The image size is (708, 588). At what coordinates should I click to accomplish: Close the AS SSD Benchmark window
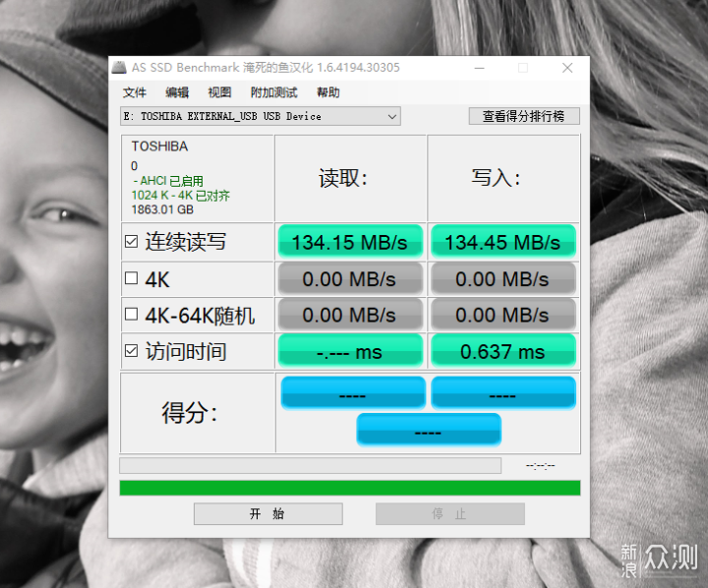click(x=567, y=68)
